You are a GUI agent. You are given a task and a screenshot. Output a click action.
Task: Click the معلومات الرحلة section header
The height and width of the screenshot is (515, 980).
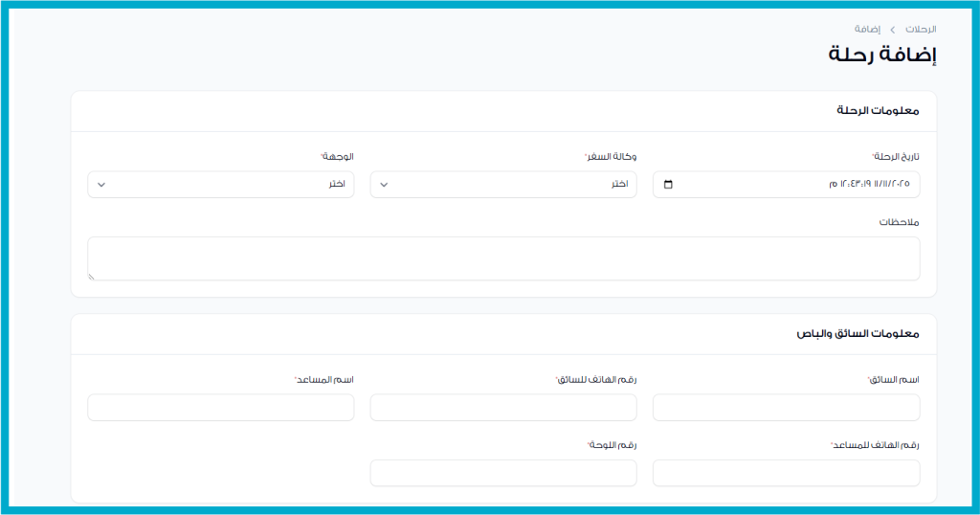pyautogui.click(x=878, y=111)
